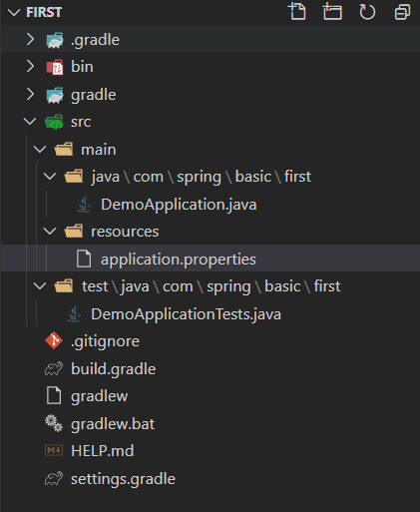Expand the .gradle folder chevron
This screenshot has width=420, height=512.
coord(30,39)
